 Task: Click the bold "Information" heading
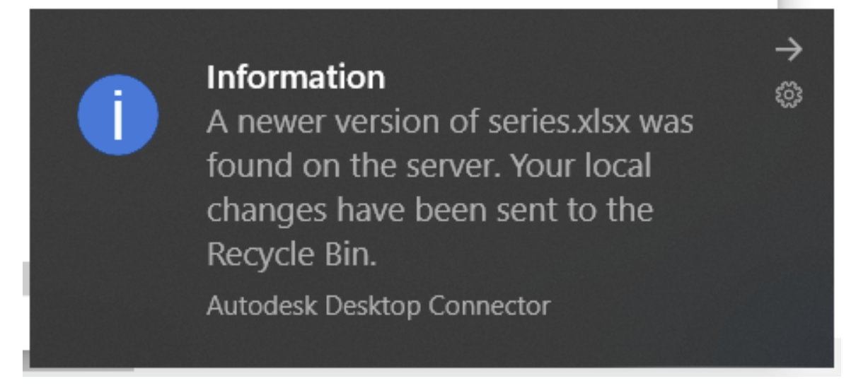pyautogui.click(x=296, y=77)
